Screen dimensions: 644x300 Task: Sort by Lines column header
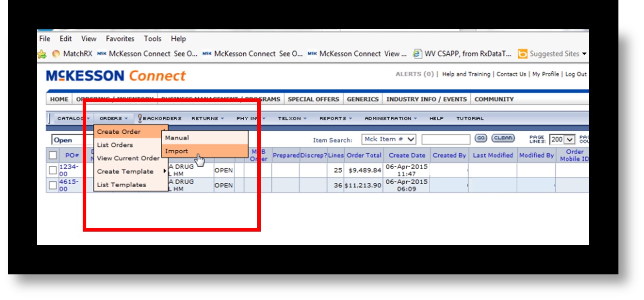point(336,155)
